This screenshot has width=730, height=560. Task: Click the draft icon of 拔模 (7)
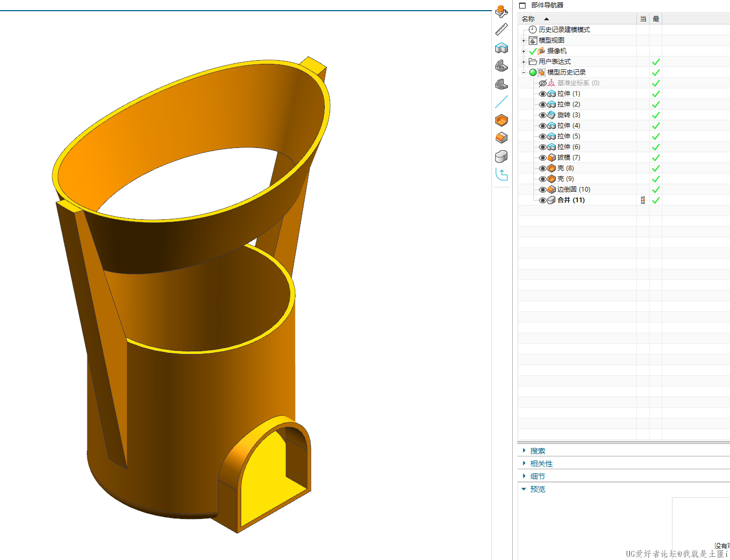point(552,158)
